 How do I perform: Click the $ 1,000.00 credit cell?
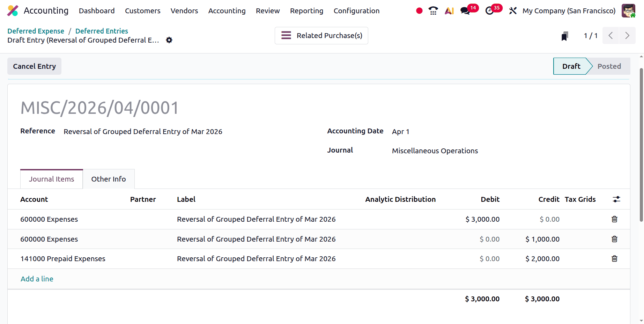[542, 239]
